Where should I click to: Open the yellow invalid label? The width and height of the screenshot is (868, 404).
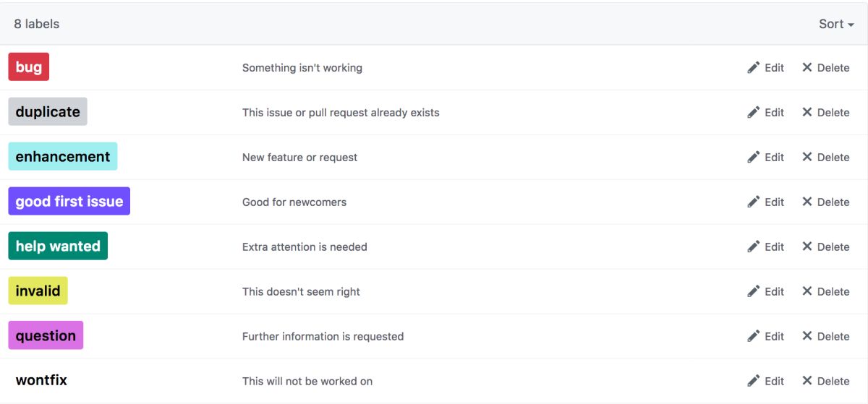(x=38, y=291)
